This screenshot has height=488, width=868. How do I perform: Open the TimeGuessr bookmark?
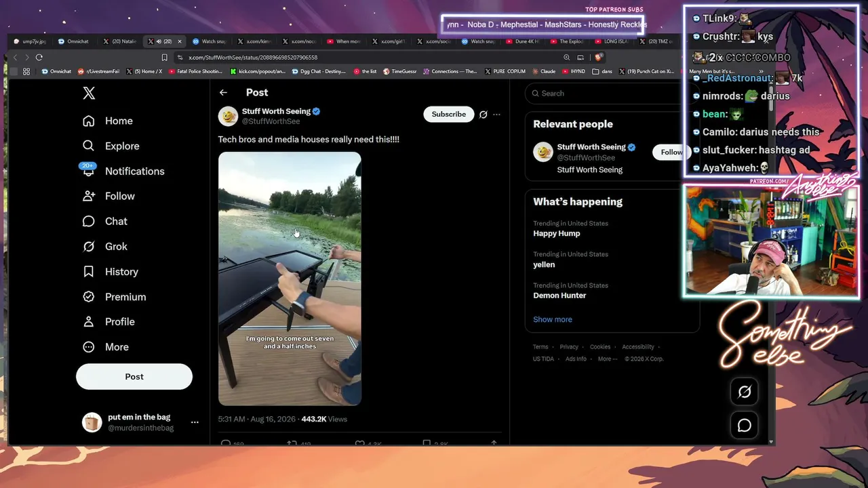(x=399, y=71)
